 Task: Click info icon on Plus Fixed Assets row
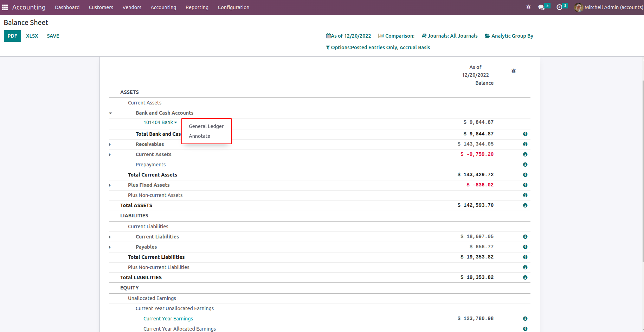coord(525,185)
